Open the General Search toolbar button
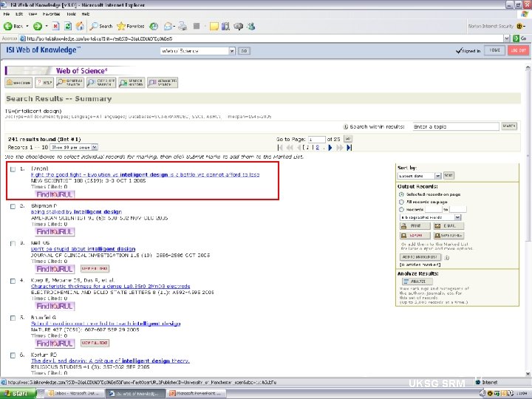The width and height of the screenshot is (532, 399). [x=70, y=83]
